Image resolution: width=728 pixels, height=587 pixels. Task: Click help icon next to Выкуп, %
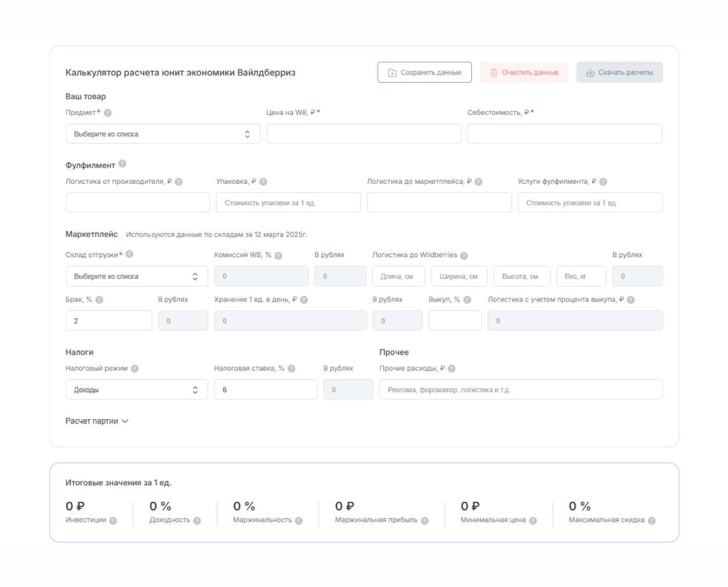click(467, 300)
